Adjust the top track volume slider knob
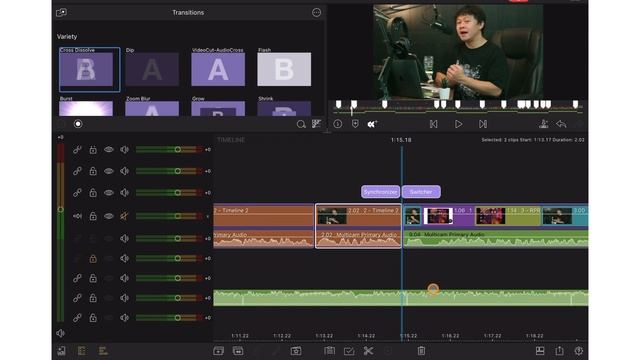This screenshot has width=640, height=360. (x=178, y=150)
